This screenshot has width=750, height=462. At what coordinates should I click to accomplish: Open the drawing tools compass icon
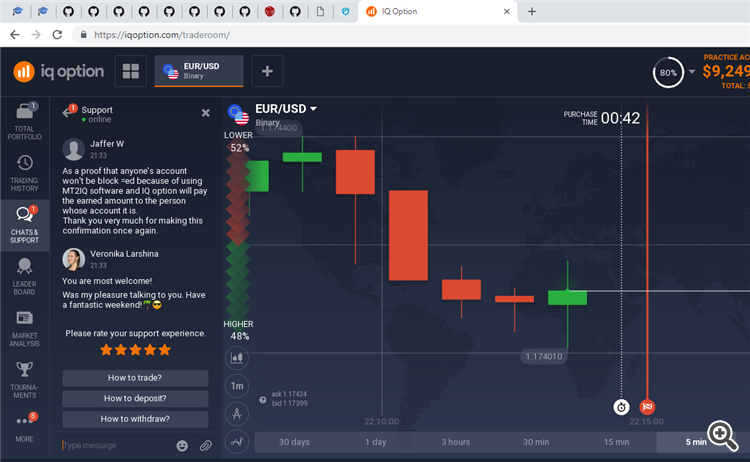tap(237, 414)
